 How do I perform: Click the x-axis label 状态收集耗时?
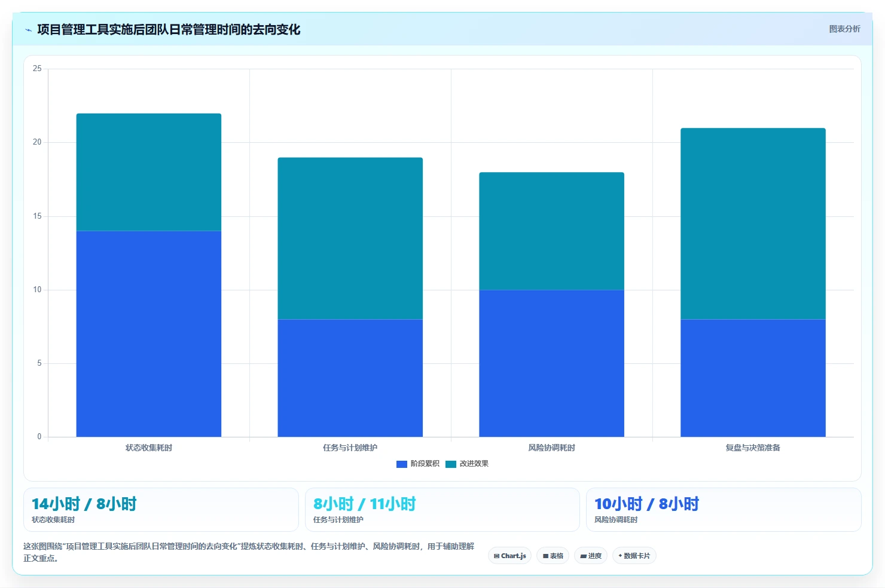tap(149, 448)
